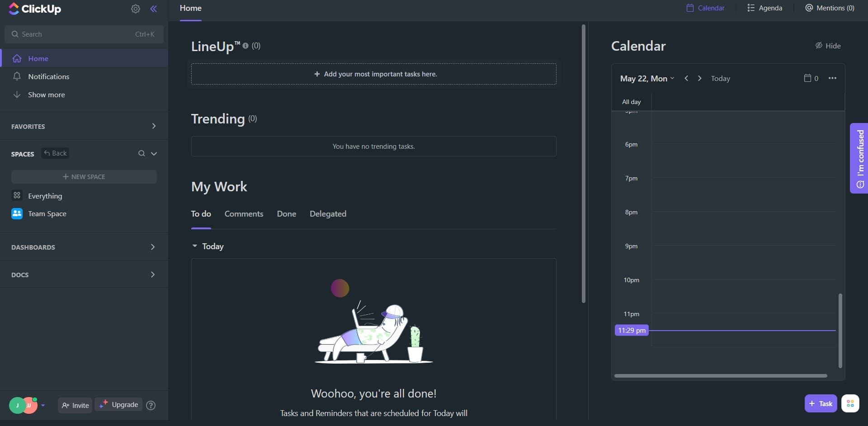Viewport: 868px width, 426px height.
Task: Open the ClickUp settings gear icon
Action: click(x=135, y=9)
